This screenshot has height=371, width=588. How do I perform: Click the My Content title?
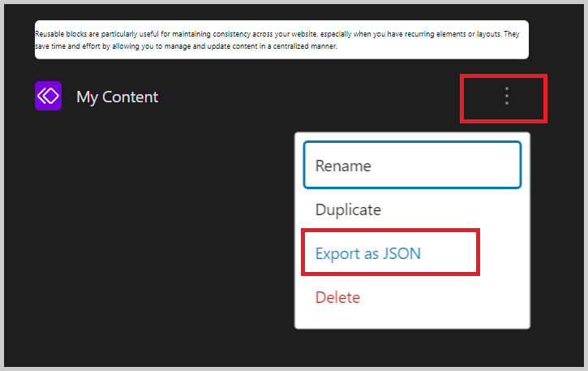click(117, 97)
